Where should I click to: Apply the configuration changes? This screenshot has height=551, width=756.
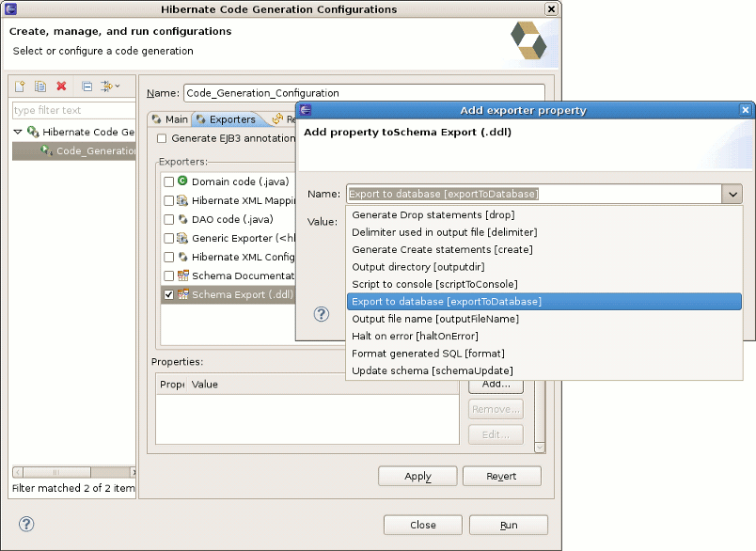click(x=417, y=476)
